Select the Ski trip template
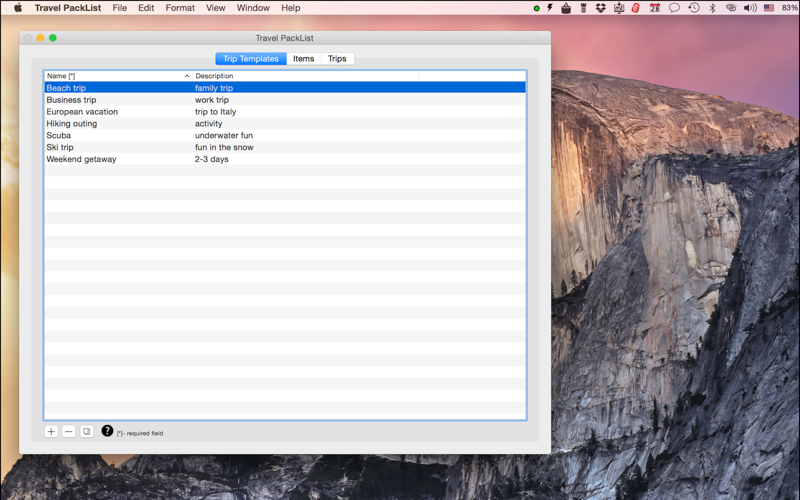This screenshot has width=800, height=500. [60, 147]
